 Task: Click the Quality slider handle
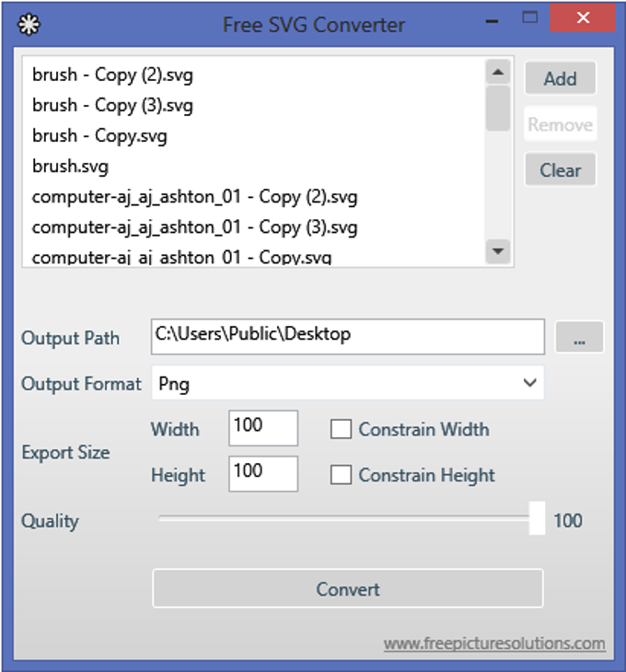click(x=537, y=519)
